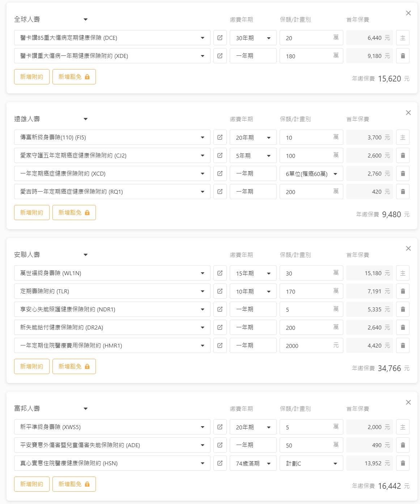Open the 6單位(罹癌60萬) plan dropdown
Image resolution: width=420 pixels, height=504 pixels.
311,173
